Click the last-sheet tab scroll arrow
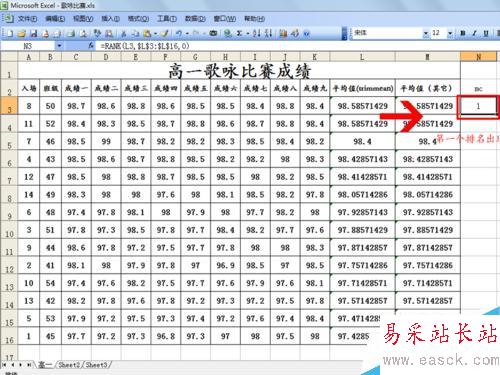This screenshot has height=375, width=500. pos(29,365)
